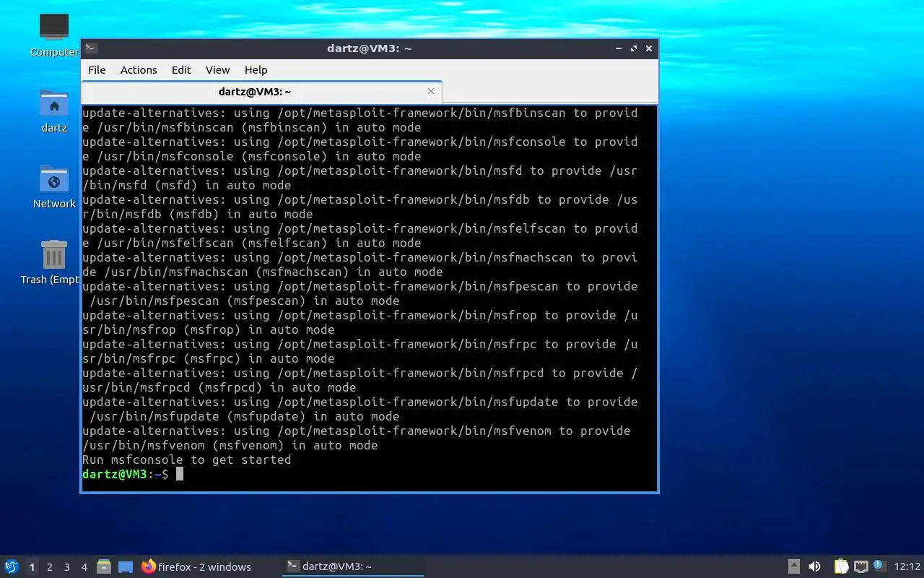Click the text "Run msfconsole to get started"
Screen dimensions: 924x578
pyautogui.click(x=186, y=460)
